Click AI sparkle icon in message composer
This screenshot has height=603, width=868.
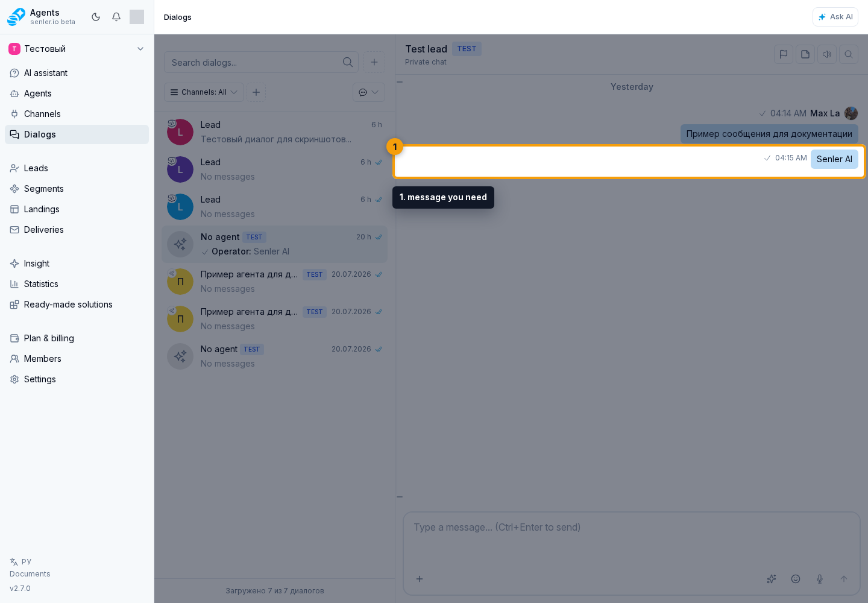pyautogui.click(x=772, y=579)
